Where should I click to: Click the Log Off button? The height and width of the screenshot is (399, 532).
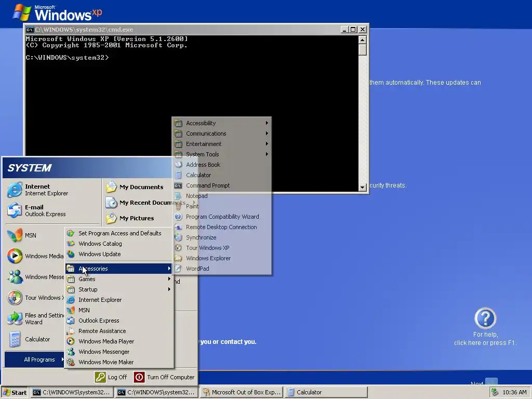pyautogui.click(x=111, y=377)
